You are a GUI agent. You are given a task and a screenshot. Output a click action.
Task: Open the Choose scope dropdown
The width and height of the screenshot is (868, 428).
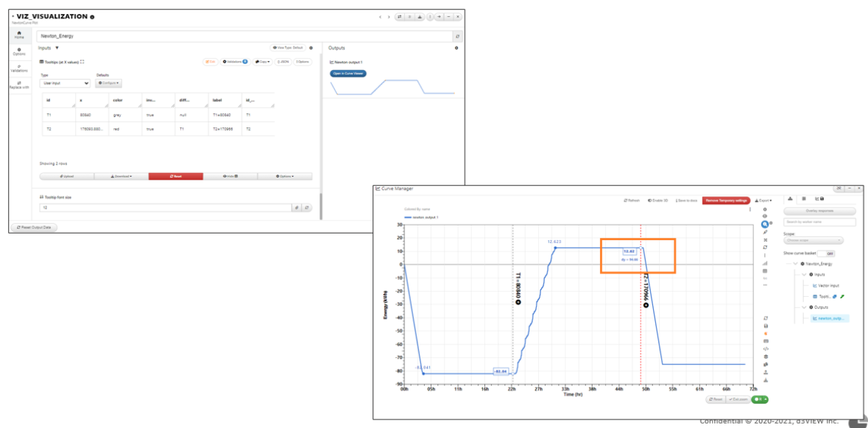pos(814,240)
